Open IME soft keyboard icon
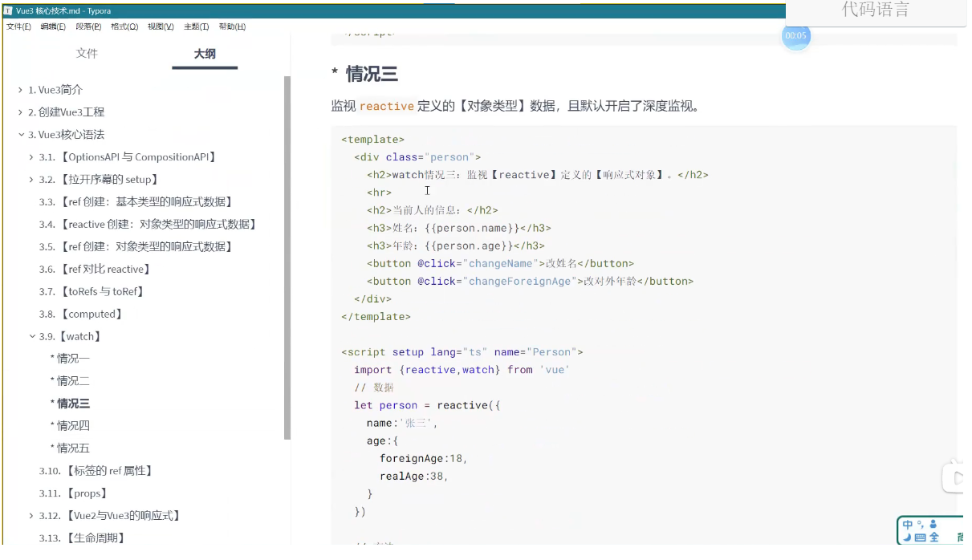The width and height of the screenshot is (972, 560). [920, 538]
